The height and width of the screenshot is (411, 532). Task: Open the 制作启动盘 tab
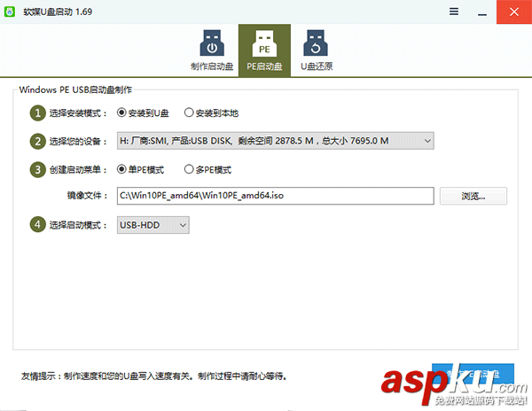212,50
